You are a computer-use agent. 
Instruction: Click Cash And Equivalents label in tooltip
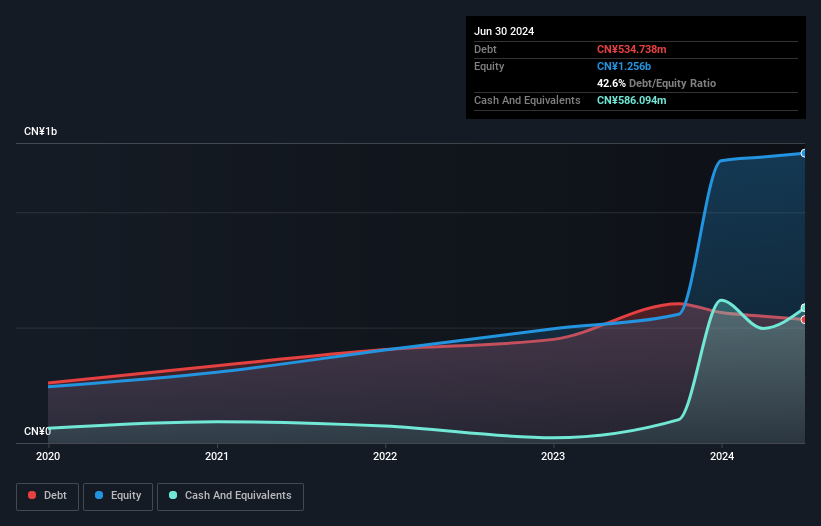pyautogui.click(x=527, y=100)
